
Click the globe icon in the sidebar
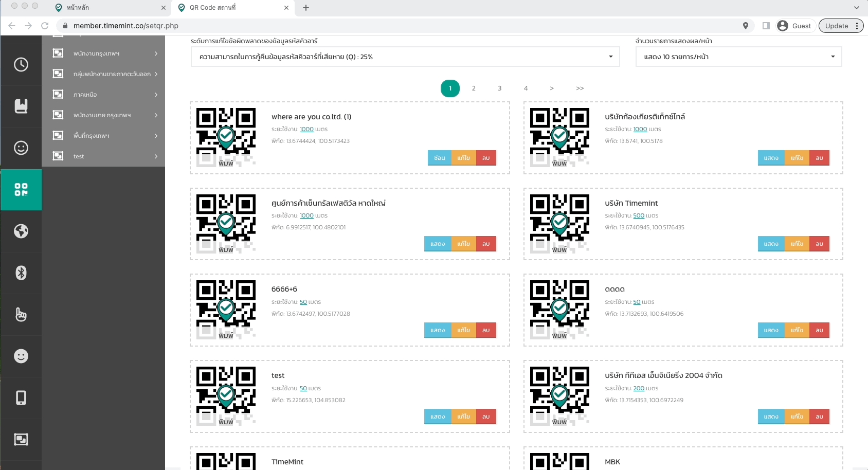[21, 231]
